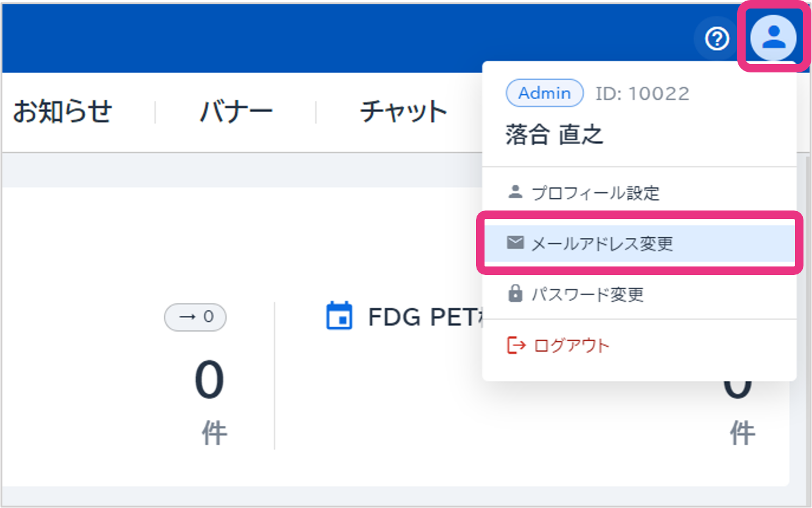Click the lock icon beside パスワード変更

(515, 294)
